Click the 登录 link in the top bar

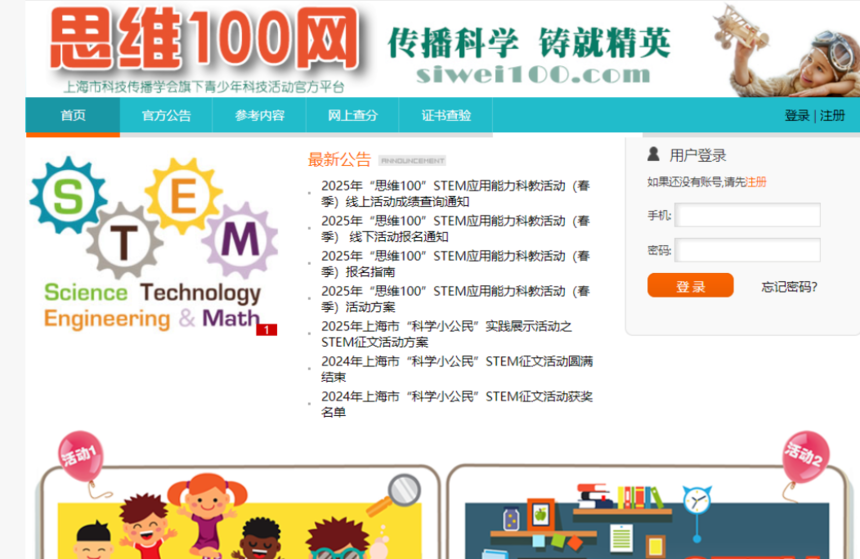tap(797, 115)
